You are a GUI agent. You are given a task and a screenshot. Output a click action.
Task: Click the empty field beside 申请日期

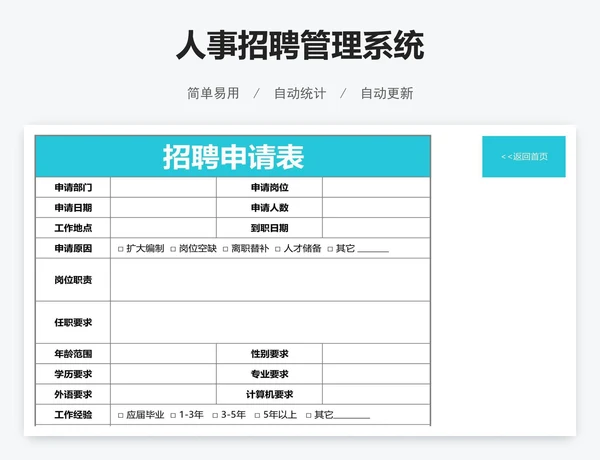click(163, 208)
